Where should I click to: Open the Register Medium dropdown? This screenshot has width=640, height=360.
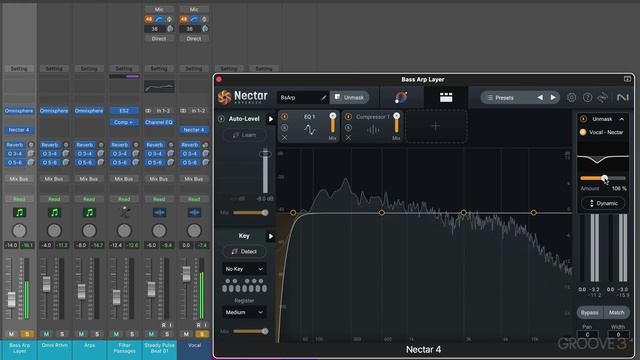point(244,312)
